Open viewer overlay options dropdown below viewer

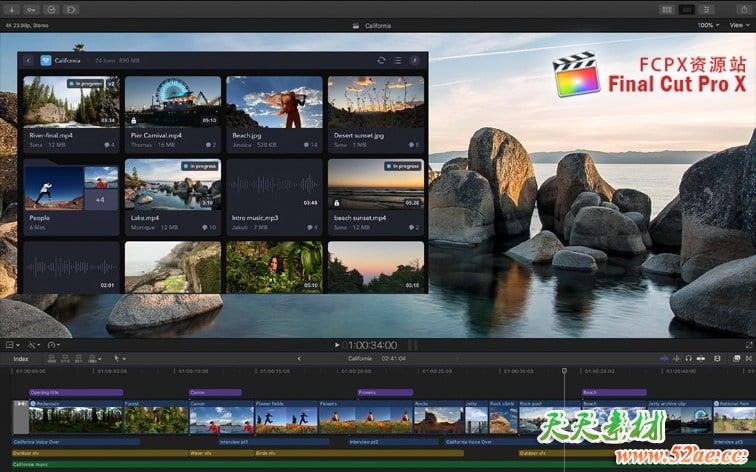click(x=13, y=345)
